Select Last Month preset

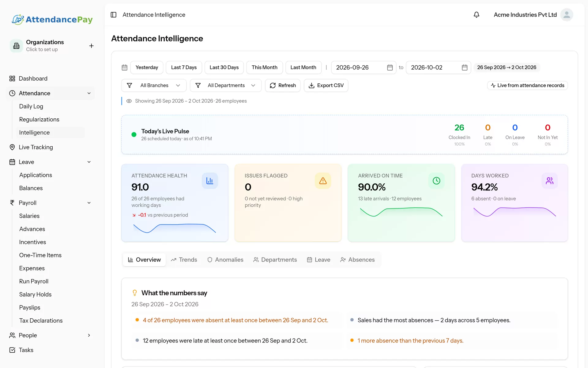click(x=303, y=67)
